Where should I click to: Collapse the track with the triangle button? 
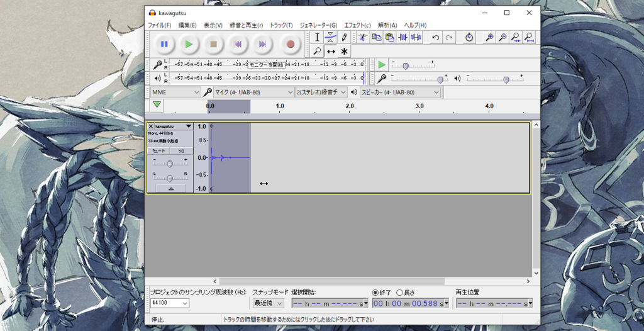coord(171,188)
